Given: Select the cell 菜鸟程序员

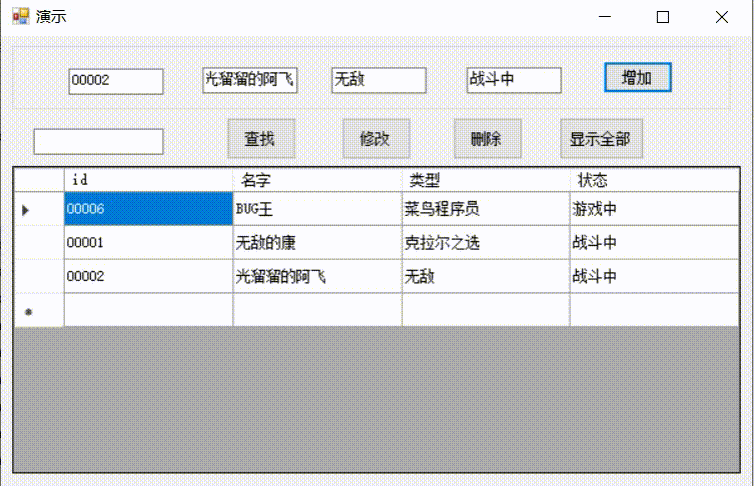Looking at the screenshot, I should (x=486, y=209).
